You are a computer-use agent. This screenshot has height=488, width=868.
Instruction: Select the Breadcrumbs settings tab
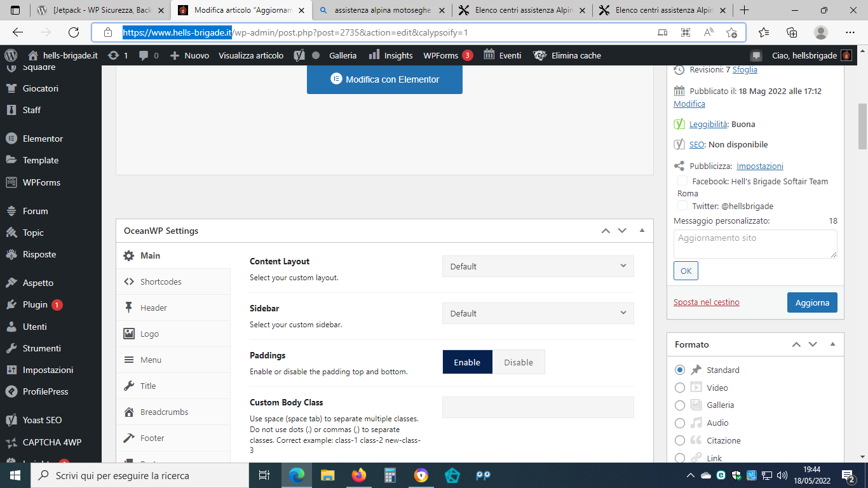[173, 412]
